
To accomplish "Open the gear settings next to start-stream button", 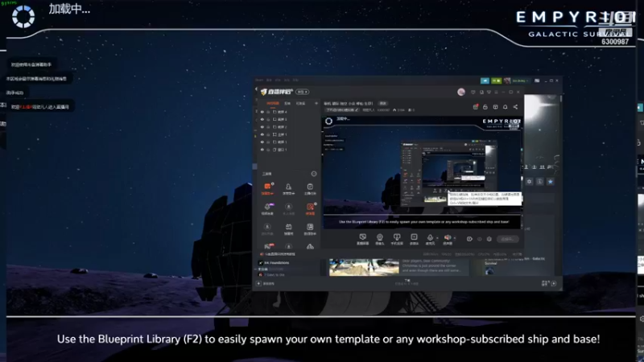I will coord(489,239).
